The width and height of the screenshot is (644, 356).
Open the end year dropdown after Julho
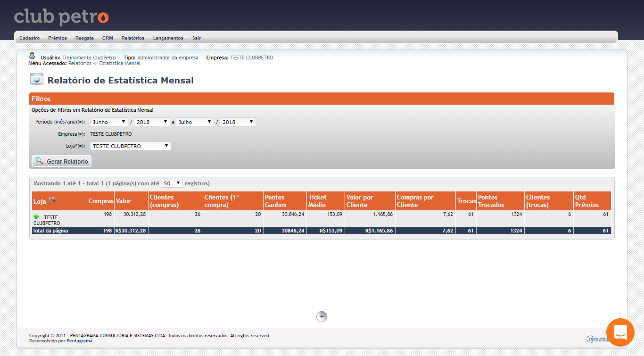click(238, 122)
